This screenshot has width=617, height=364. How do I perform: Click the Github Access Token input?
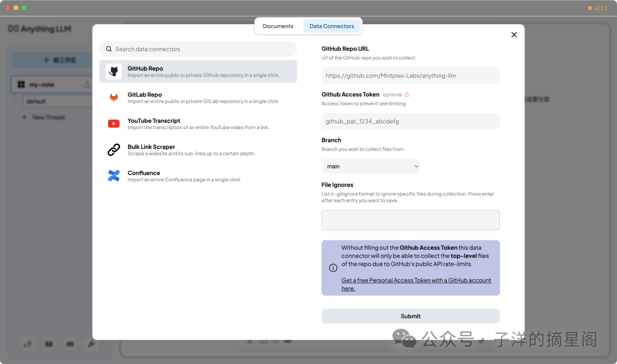tap(410, 121)
